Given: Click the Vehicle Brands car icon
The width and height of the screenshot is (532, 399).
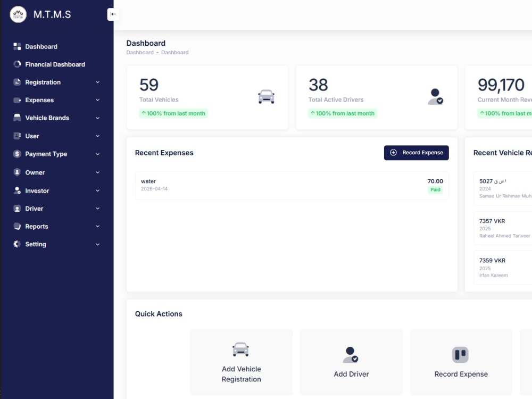Looking at the screenshot, I should (x=17, y=118).
